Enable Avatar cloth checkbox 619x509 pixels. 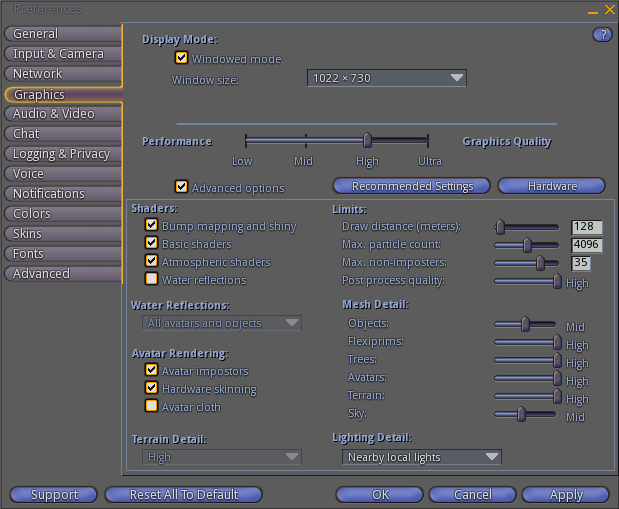(x=151, y=406)
